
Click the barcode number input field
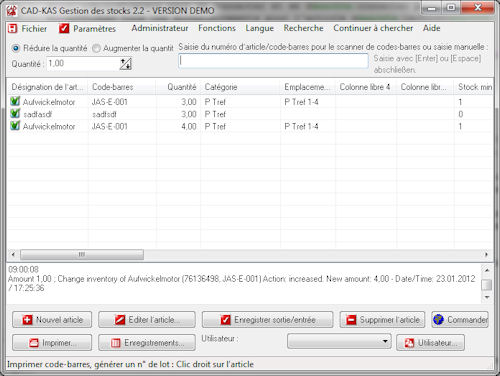coord(273,61)
